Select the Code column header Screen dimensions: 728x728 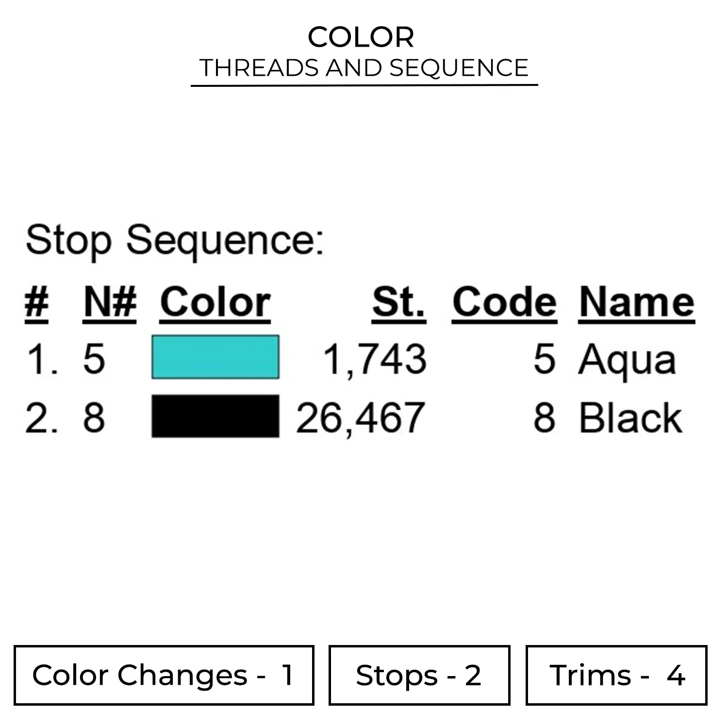[504, 303]
